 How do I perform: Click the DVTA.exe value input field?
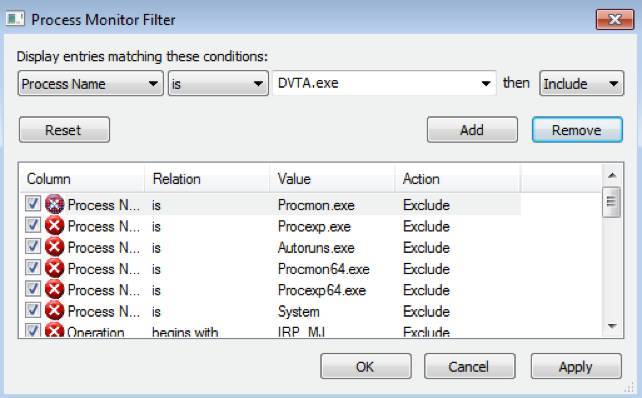click(384, 84)
